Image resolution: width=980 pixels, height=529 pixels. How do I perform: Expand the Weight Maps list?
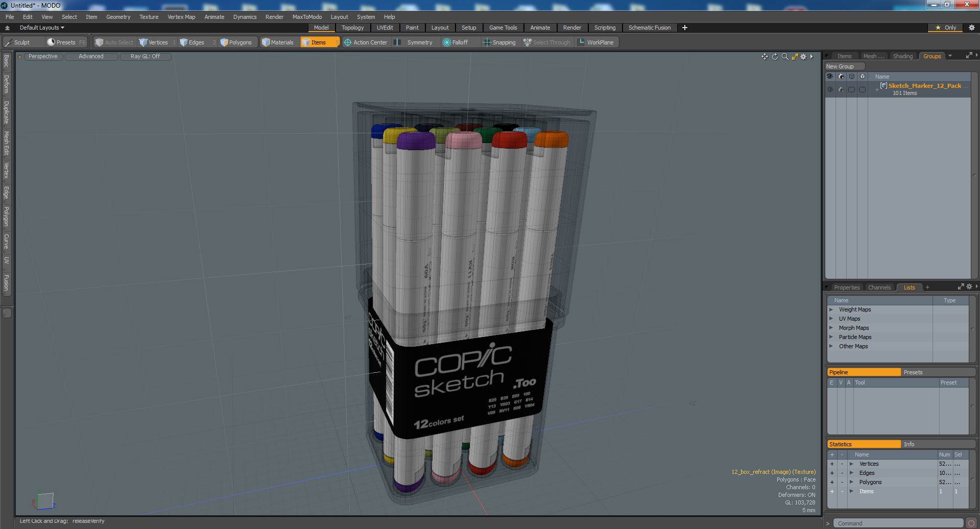pyautogui.click(x=831, y=309)
